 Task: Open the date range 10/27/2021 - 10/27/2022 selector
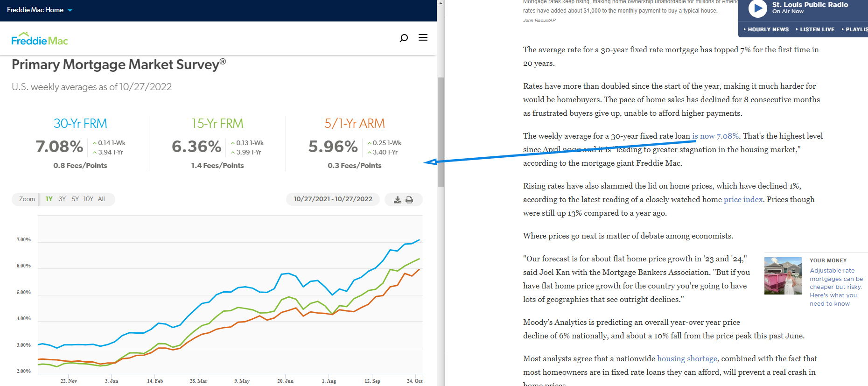[x=333, y=199]
